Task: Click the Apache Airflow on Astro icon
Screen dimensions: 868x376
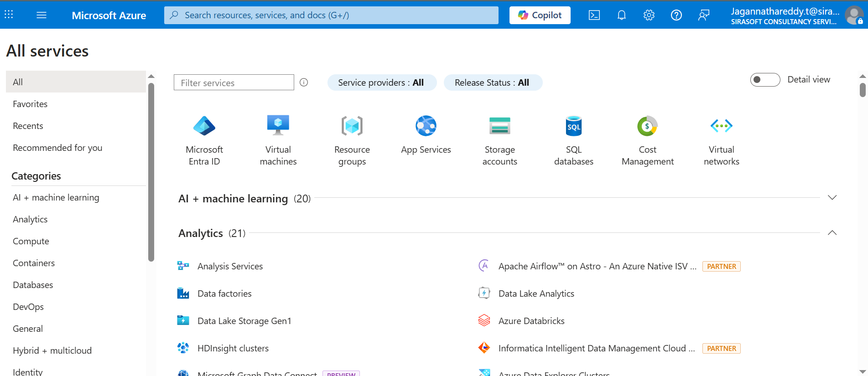Action: point(484,266)
